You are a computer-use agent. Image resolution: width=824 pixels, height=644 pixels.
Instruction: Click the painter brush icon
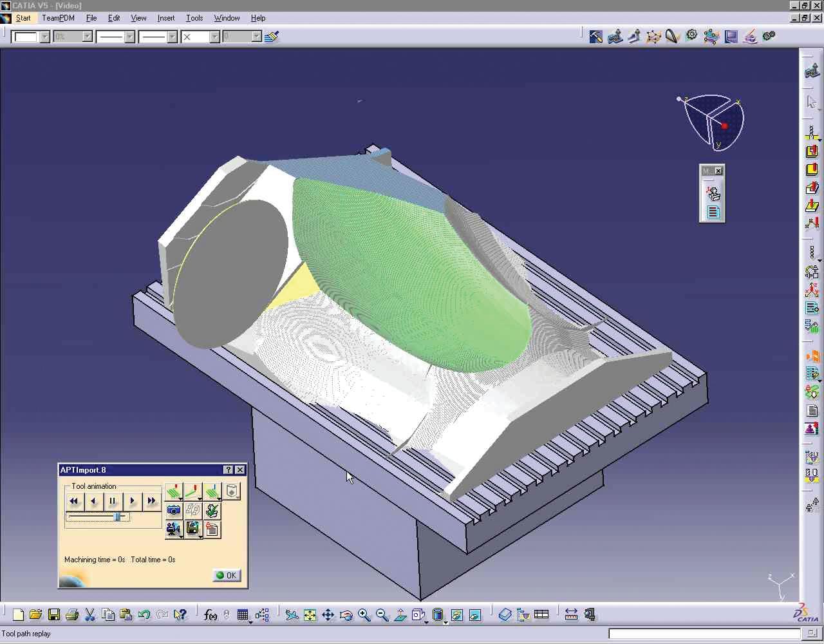(272, 37)
